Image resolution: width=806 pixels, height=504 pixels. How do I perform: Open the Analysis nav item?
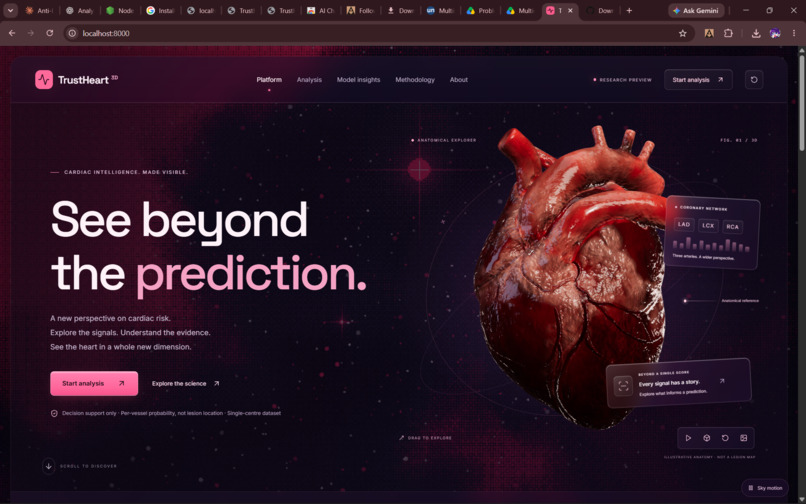click(309, 80)
